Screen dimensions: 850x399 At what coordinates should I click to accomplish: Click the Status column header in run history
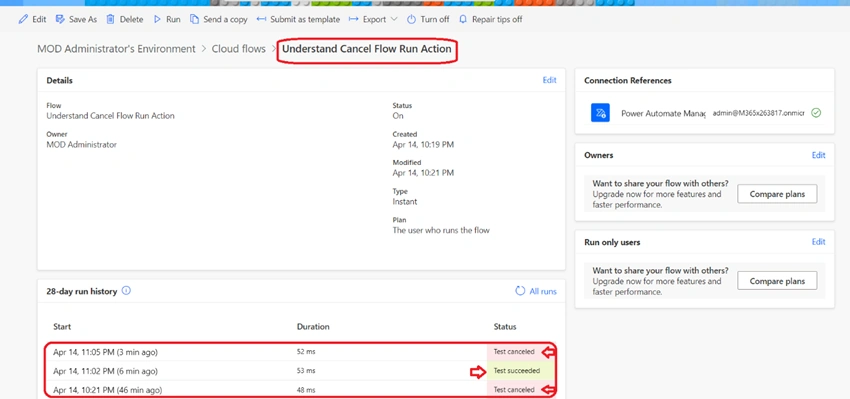[505, 326]
